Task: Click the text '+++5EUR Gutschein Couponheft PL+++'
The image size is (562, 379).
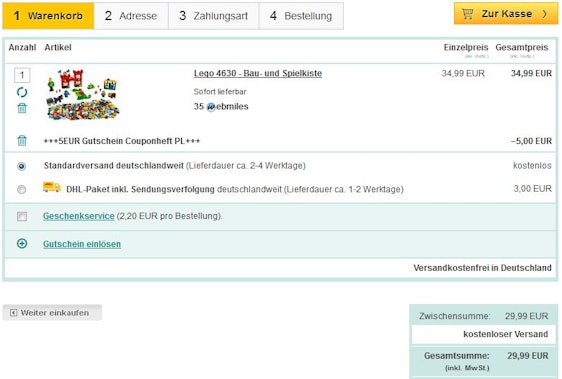Action: coord(122,141)
